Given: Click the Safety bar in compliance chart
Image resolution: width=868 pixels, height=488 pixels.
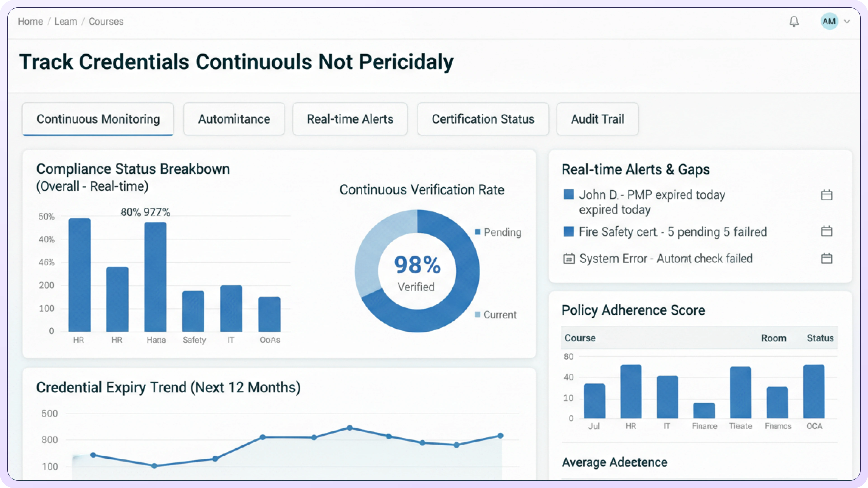Looking at the screenshot, I should (x=193, y=311).
